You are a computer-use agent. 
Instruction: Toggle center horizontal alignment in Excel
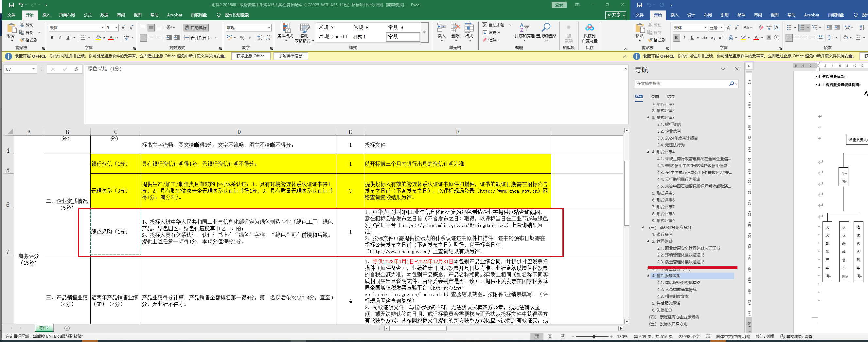tap(151, 38)
